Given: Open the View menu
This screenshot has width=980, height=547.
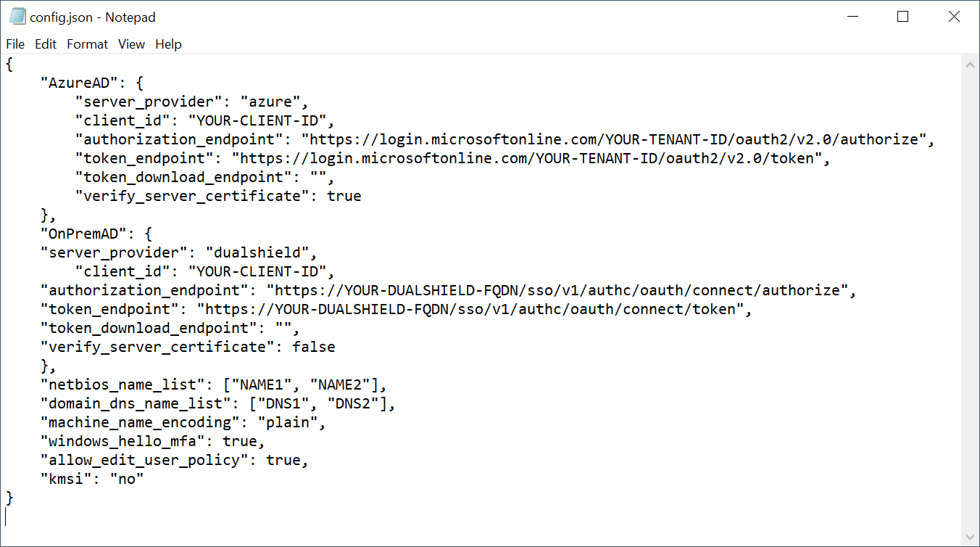Looking at the screenshot, I should [131, 44].
